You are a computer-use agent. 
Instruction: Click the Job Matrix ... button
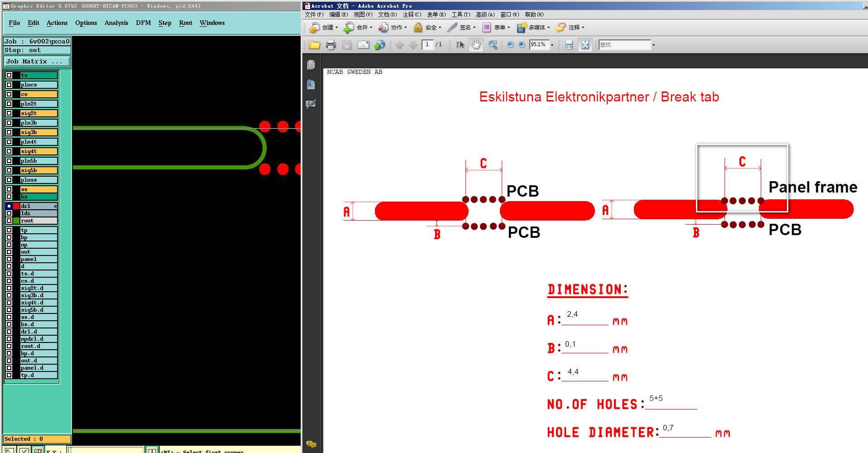[x=37, y=62]
